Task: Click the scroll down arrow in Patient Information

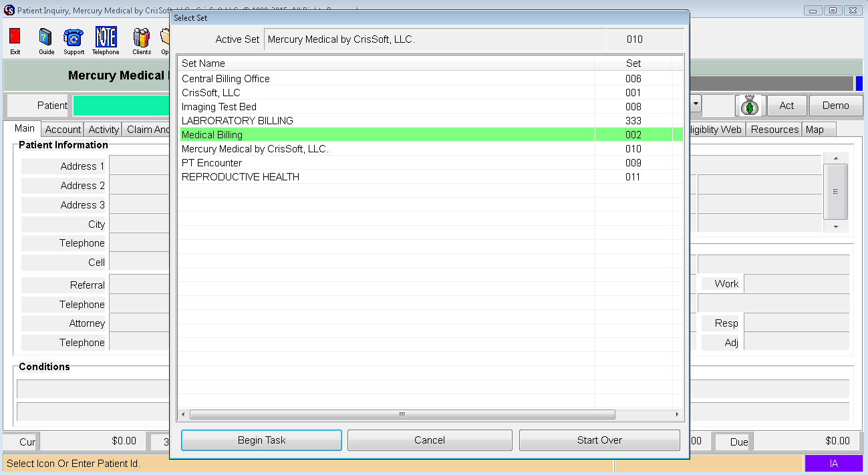Action: click(835, 227)
